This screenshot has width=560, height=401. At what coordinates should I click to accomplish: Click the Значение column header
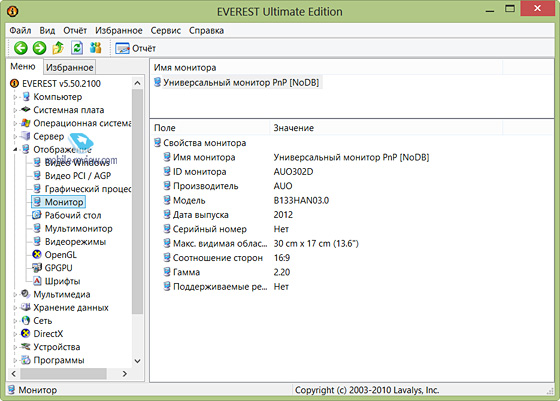pos(386,128)
